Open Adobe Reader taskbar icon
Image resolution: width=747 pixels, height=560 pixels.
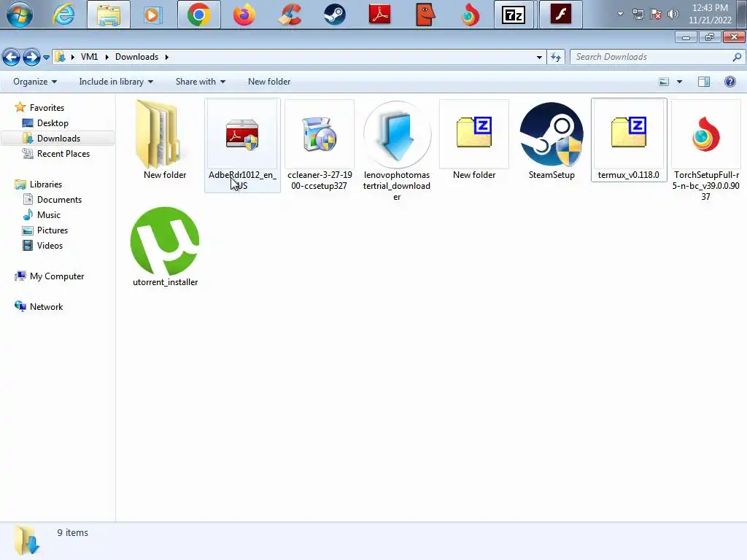point(379,15)
